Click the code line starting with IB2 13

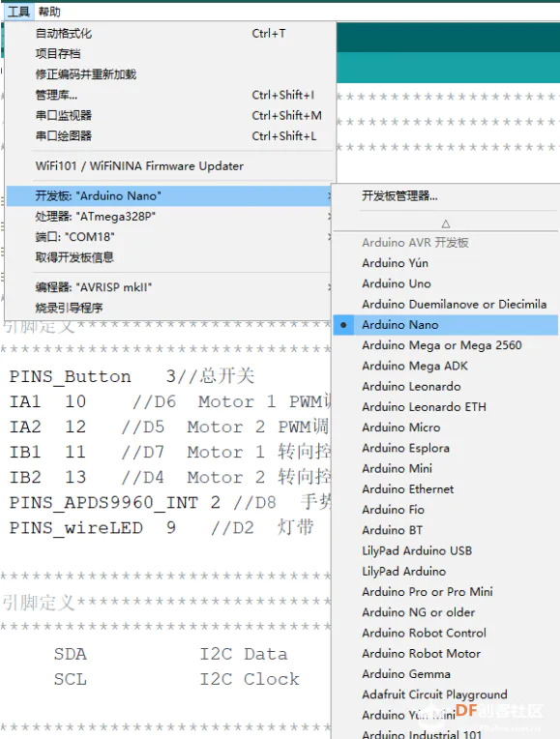pyautogui.click(x=169, y=477)
